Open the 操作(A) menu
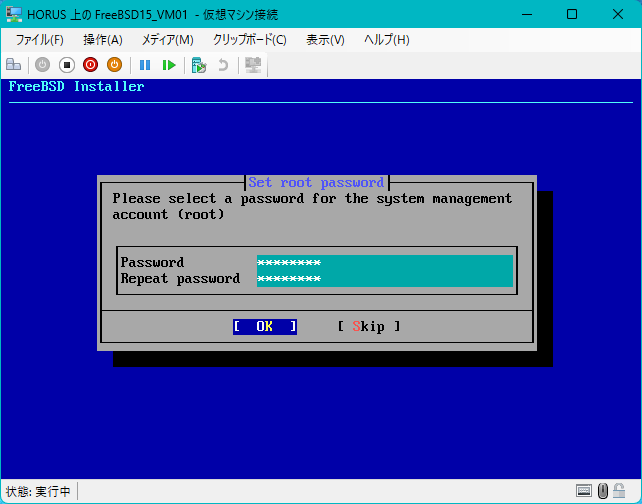Image resolution: width=642 pixels, height=504 pixels. (103, 40)
